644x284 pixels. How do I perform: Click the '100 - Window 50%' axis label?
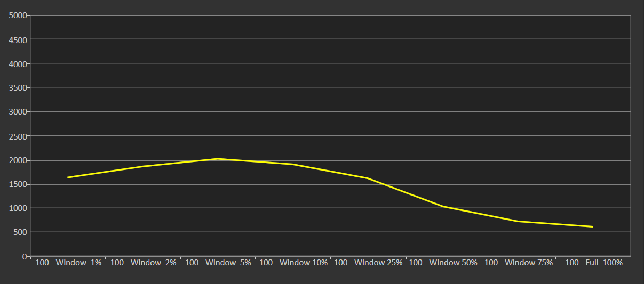(x=443, y=263)
